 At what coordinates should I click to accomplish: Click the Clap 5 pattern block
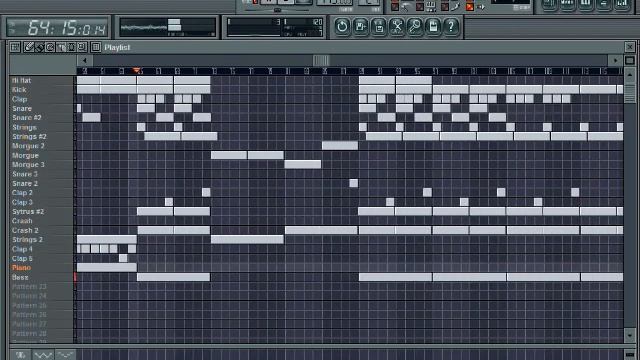tap(123, 258)
